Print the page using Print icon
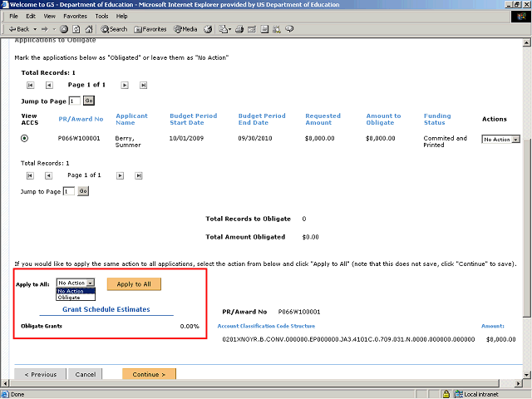 pos(239,29)
